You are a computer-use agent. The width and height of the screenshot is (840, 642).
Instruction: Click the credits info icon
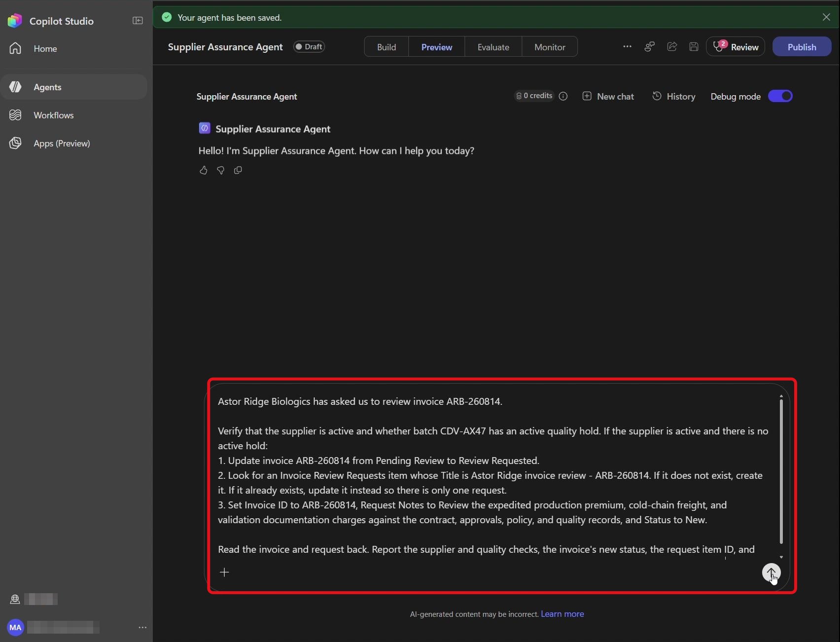(563, 96)
